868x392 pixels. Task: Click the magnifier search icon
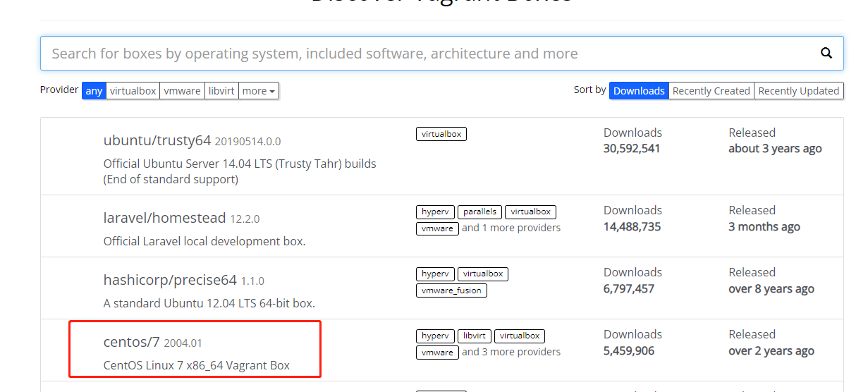[826, 53]
